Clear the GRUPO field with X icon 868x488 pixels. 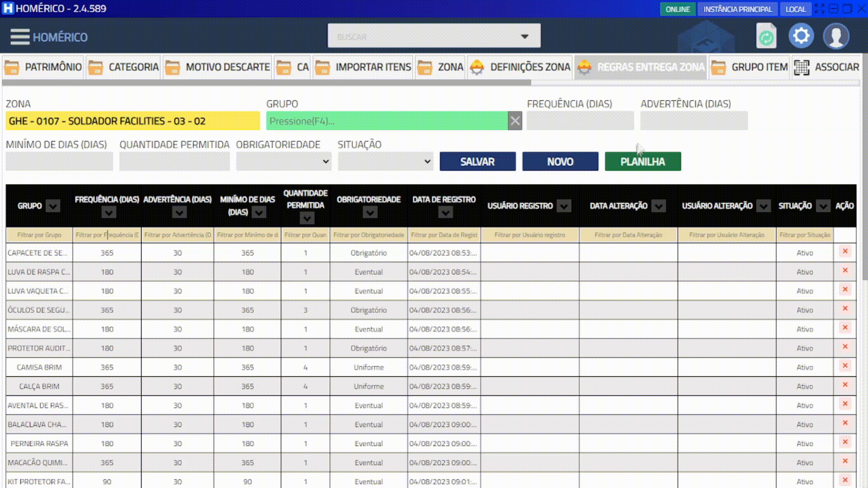[x=515, y=121]
